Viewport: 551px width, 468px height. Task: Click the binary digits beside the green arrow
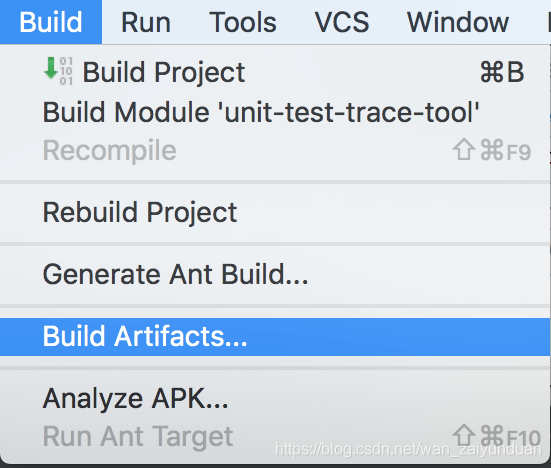point(66,71)
